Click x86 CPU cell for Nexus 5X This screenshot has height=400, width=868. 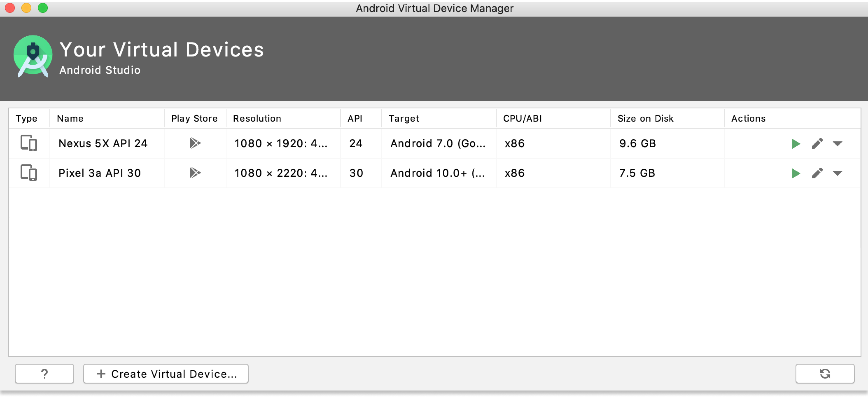(553, 143)
